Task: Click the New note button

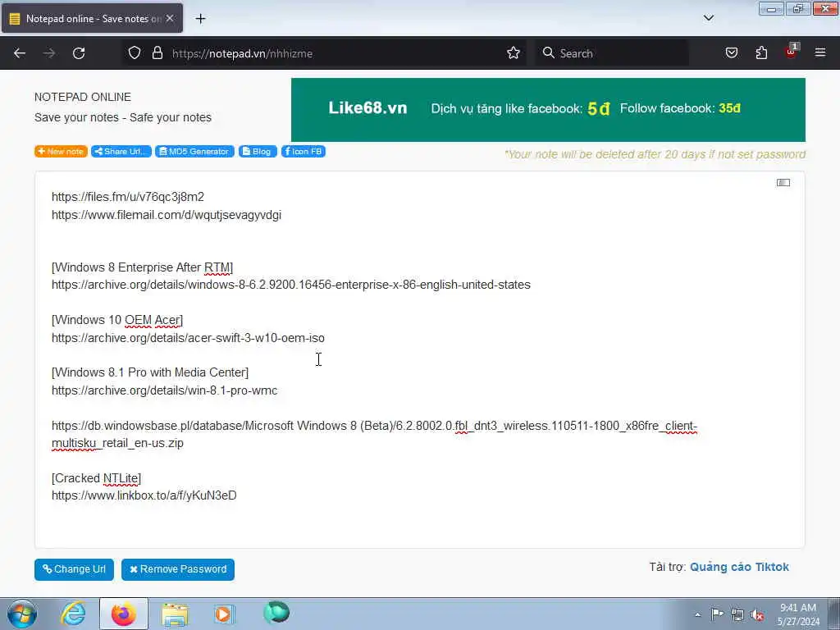Action: click(61, 152)
